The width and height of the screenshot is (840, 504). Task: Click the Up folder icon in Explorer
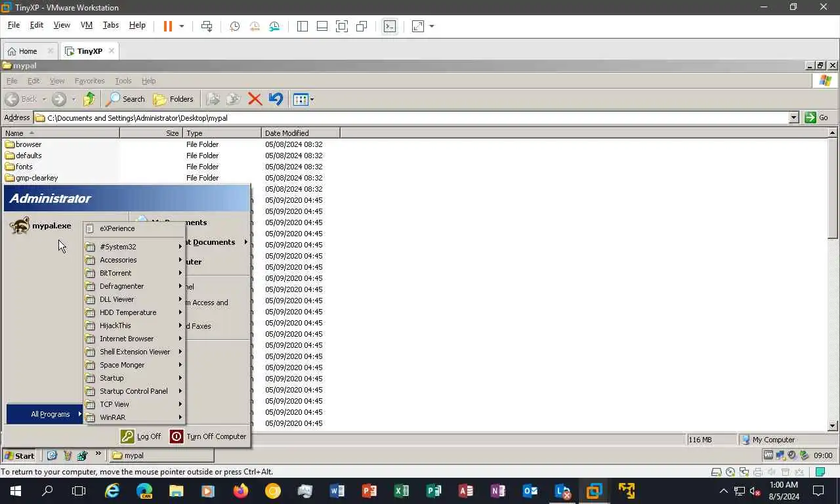(x=89, y=99)
